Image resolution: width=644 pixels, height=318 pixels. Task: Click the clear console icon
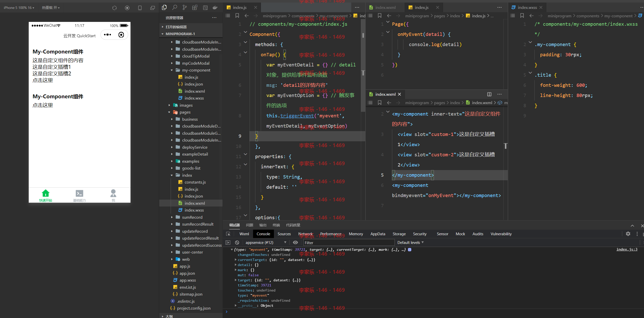pos(237,243)
